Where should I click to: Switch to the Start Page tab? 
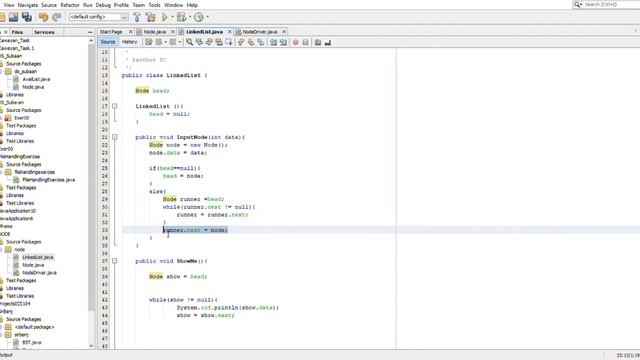click(x=111, y=32)
